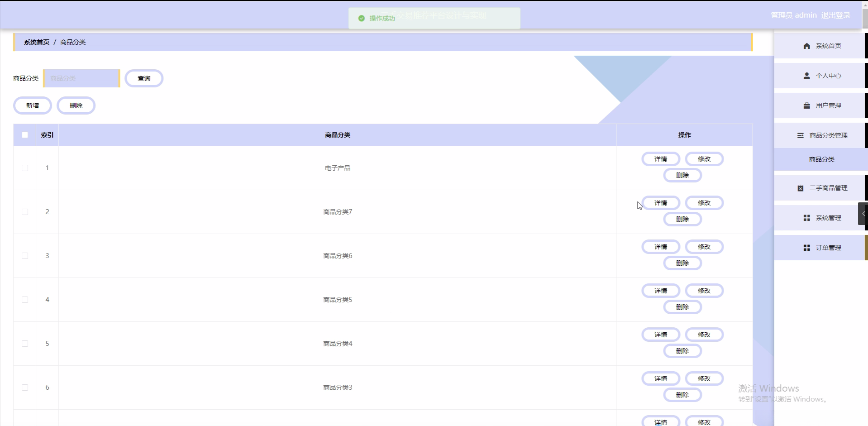Click the 查询 search button

click(x=144, y=78)
